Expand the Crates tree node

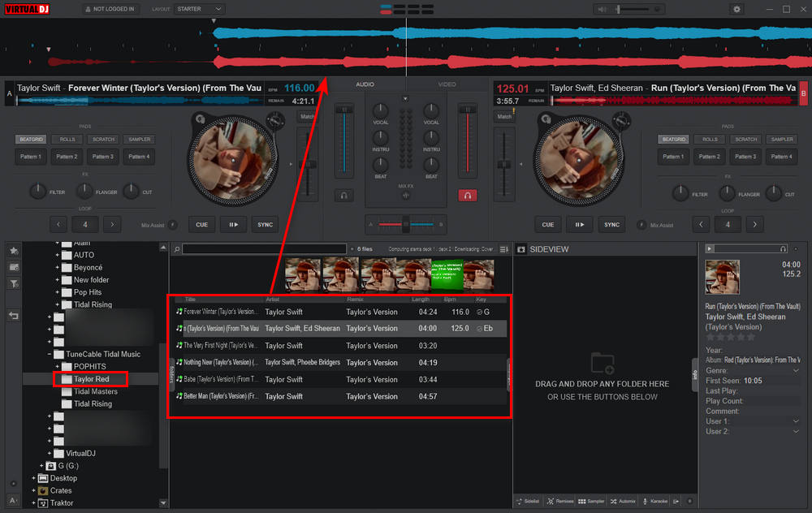coord(33,491)
